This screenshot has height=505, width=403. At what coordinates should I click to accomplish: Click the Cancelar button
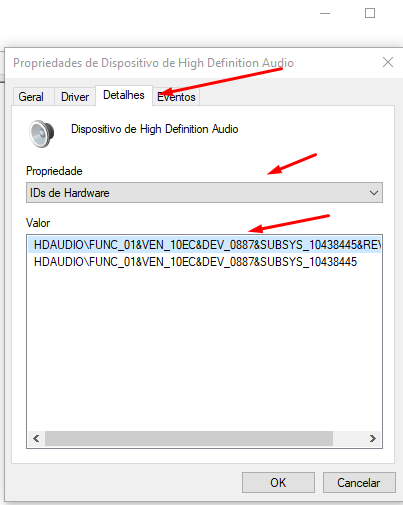pos(359,482)
